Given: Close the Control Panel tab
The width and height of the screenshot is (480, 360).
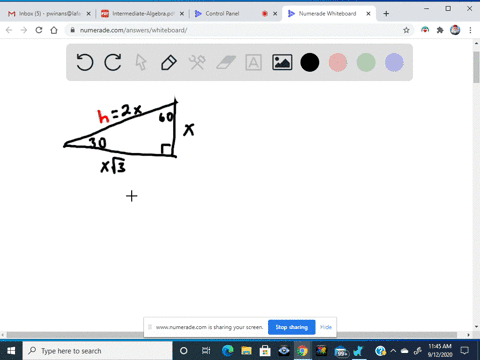Looking at the screenshot, I should (x=275, y=14).
